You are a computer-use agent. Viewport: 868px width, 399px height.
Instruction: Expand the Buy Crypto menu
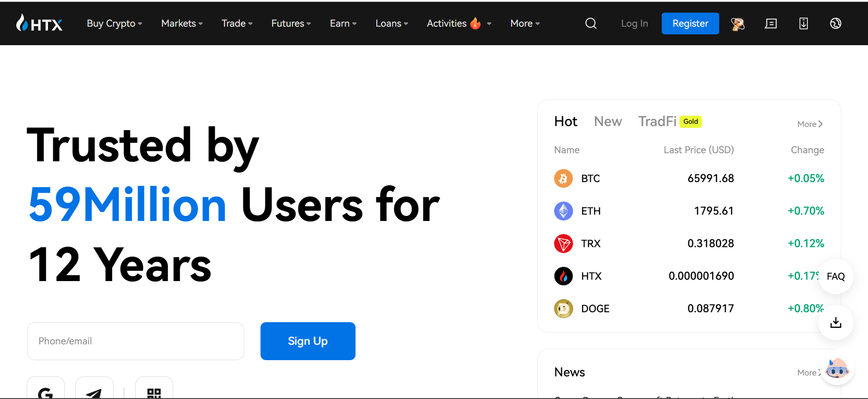click(x=114, y=23)
